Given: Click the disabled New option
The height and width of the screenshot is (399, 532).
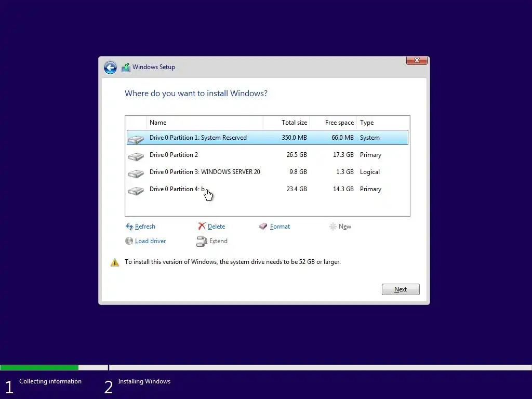Looking at the screenshot, I should point(345,227).
